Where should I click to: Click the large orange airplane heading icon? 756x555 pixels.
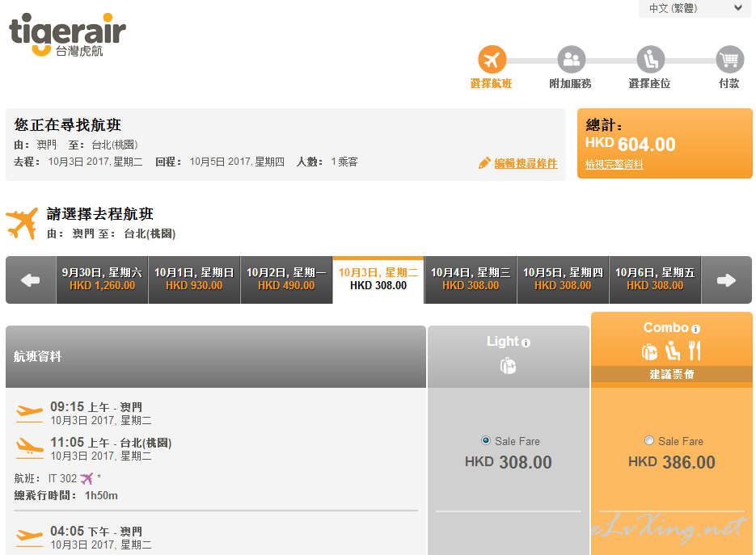pyautogui.click(x=22, y=224)
